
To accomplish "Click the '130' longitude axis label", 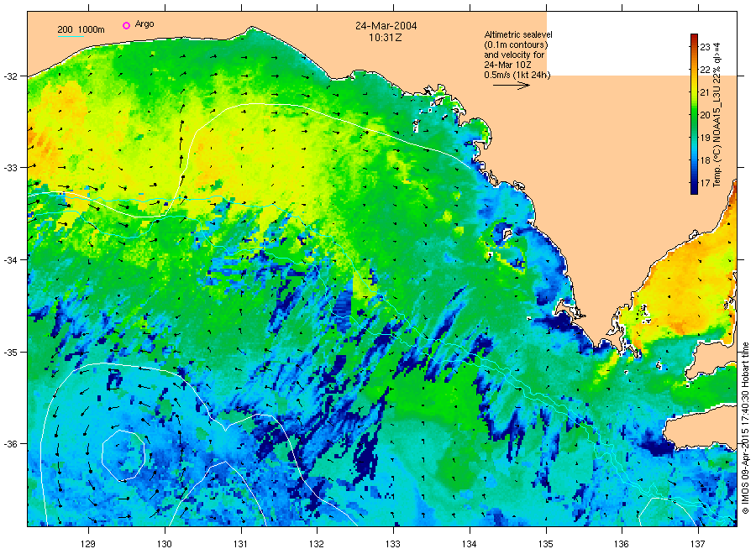I will 165,545.
